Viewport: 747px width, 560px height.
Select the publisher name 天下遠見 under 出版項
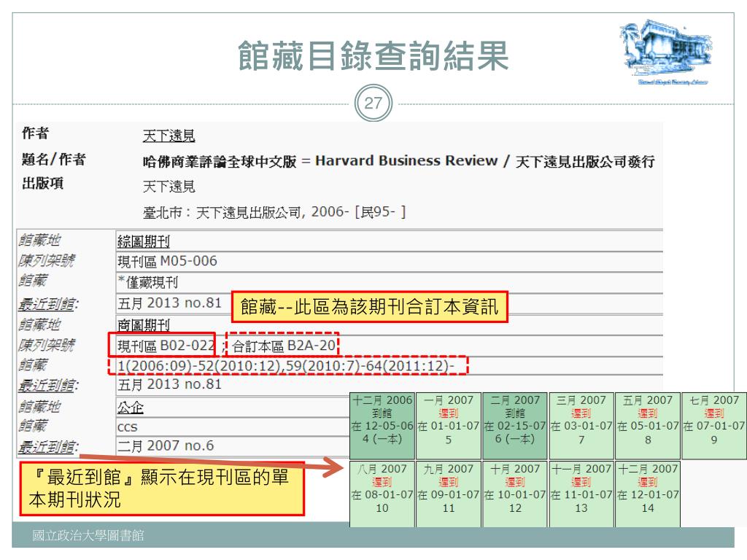tap(169, 186)
